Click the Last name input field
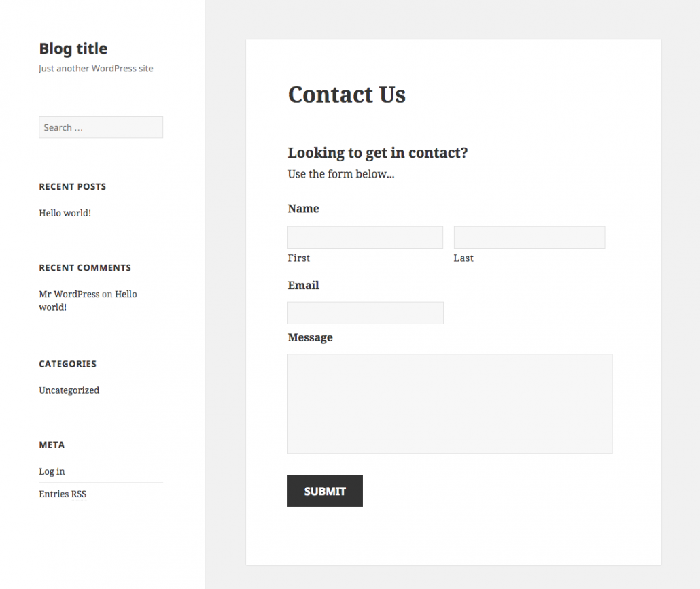 pyautogui.click(x=529, y=237)
